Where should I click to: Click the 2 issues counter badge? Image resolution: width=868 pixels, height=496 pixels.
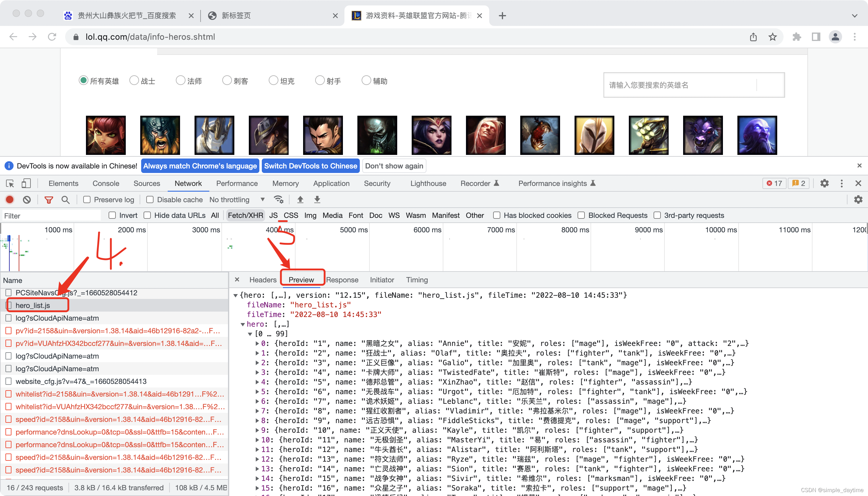pos(799,183)
